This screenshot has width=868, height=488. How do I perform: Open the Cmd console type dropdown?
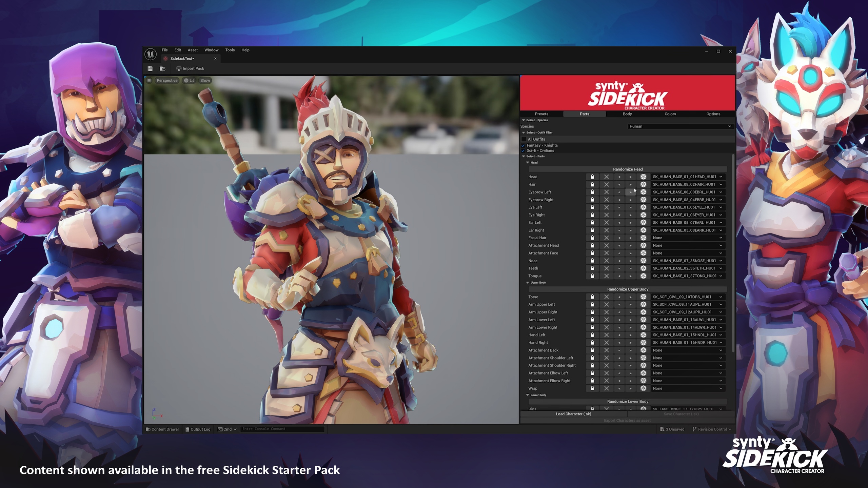click(x=227, y=429)
